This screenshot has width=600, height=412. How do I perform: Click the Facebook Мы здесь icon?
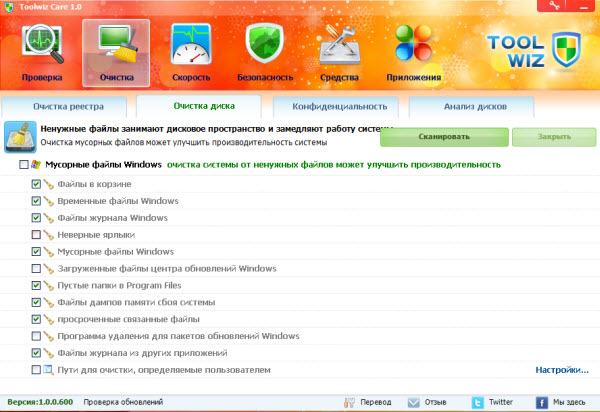coord(543,402)
